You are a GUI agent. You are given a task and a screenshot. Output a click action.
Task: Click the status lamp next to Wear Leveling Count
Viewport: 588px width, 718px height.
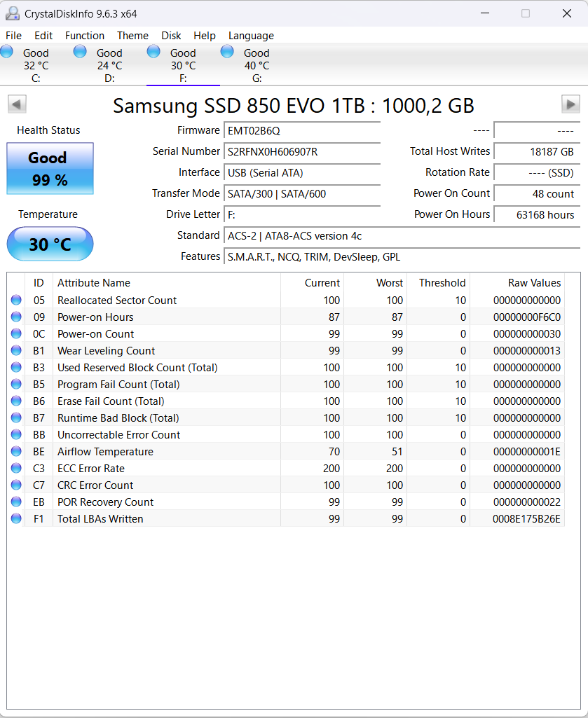click(16, 350)
